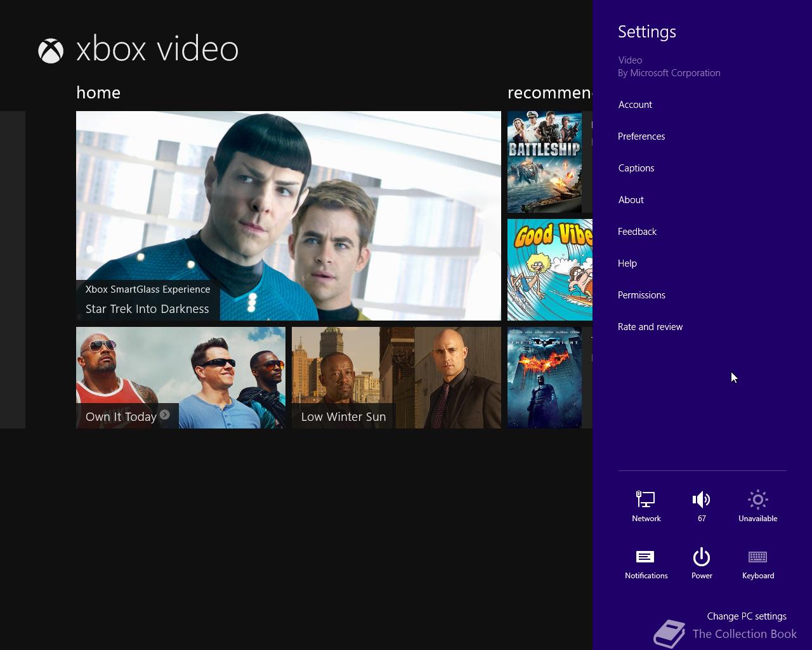Open the Keyboard icon
Image resolution: width=812 pixels, height=650 pixels.
pyautogui.click(x=757, y=557)
